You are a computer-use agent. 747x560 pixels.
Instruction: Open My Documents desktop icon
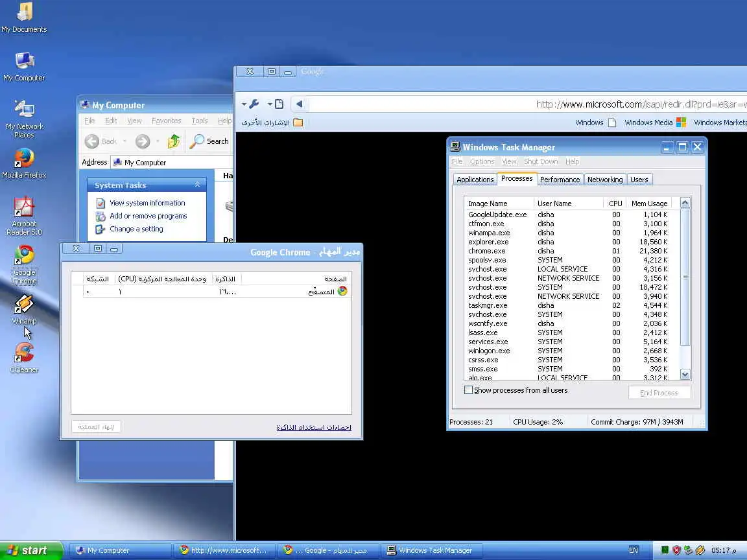[24, 17]
